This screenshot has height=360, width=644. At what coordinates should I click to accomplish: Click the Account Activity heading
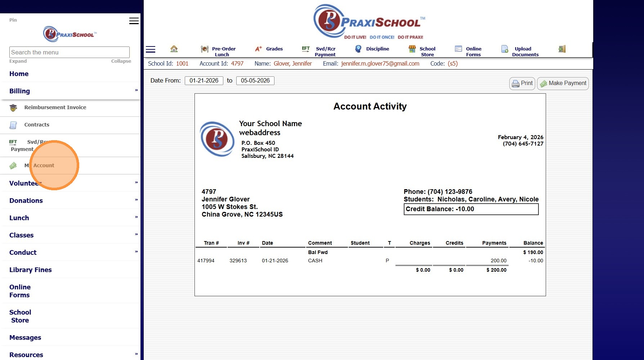click(370, 107)
